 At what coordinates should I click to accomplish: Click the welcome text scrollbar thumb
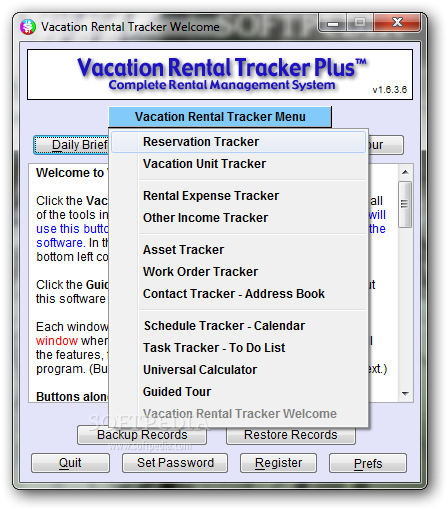pos(405,204)
